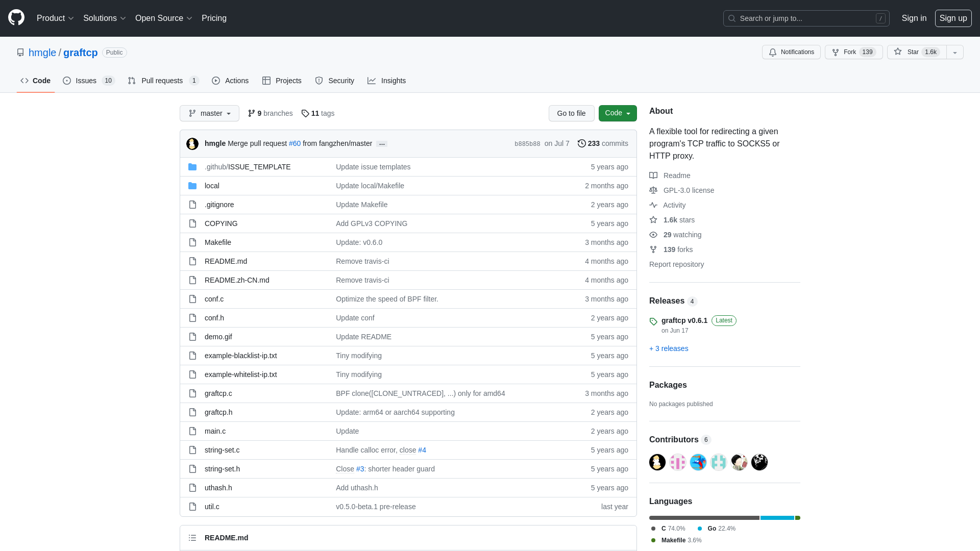The width and height of the screenshot is (980, 551).
Task: Open the 233 commits history link
Action: point(603,143)
